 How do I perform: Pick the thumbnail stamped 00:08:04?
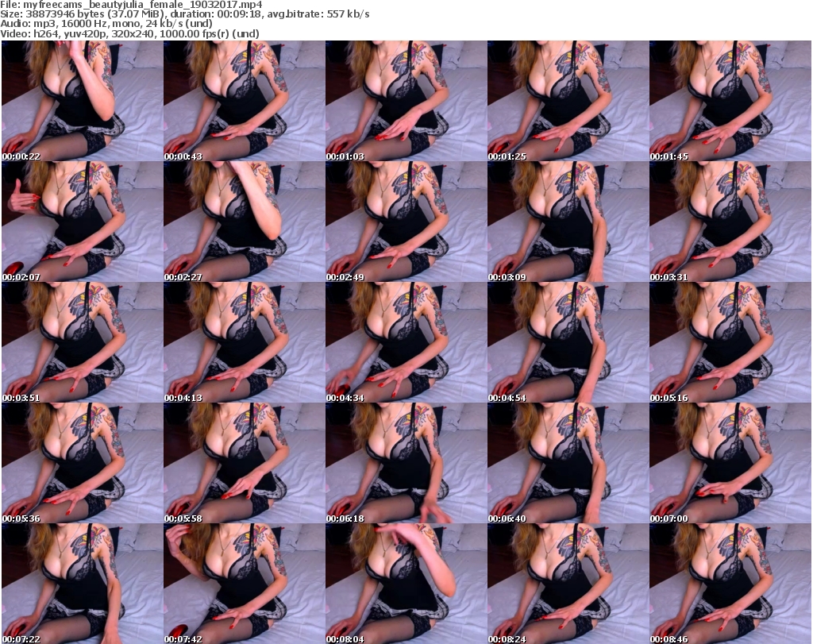tap(406, 584)
